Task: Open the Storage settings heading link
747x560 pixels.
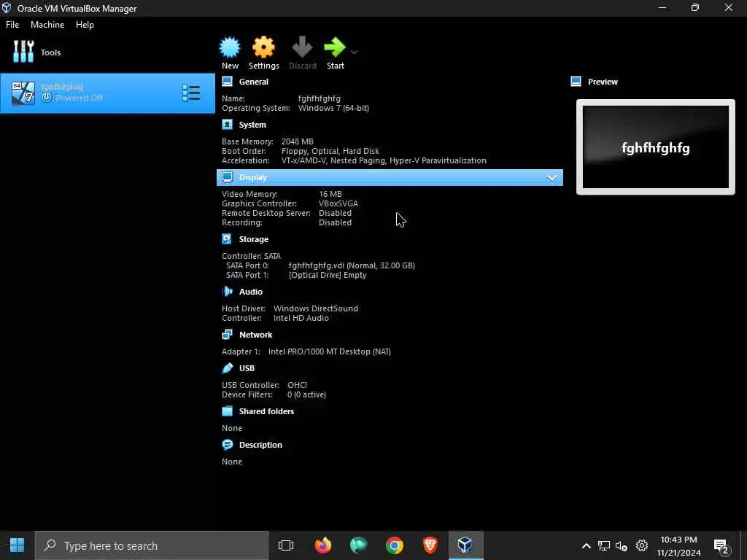Action: pyautogui.click(x=253, y=239)
